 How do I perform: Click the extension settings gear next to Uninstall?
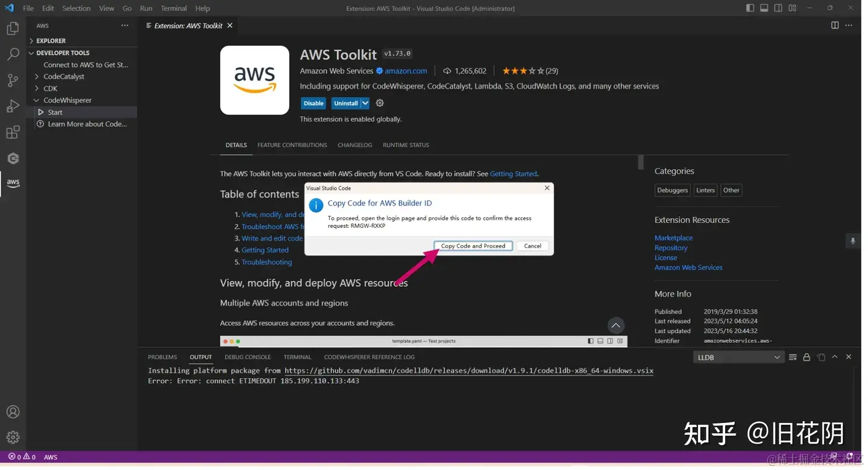click(380, 103)
